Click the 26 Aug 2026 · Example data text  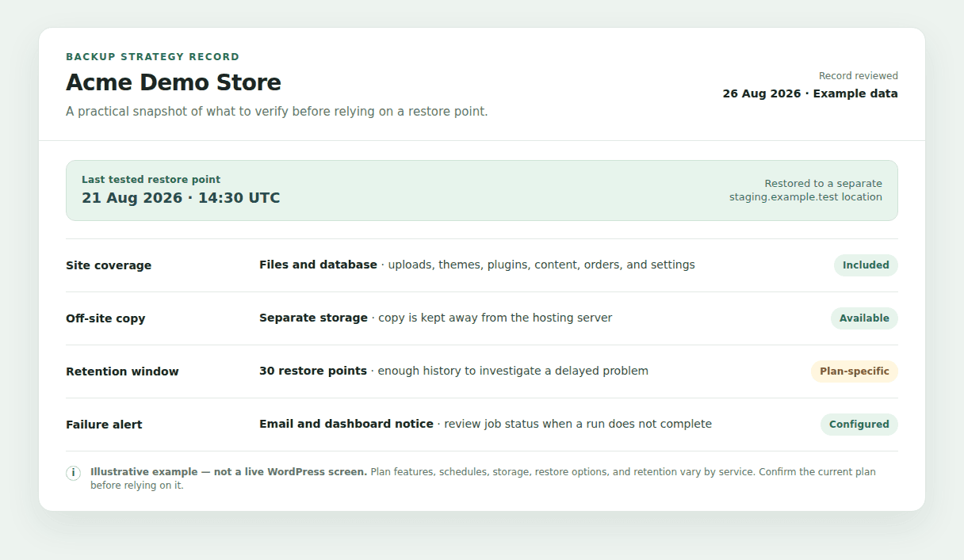810,93
